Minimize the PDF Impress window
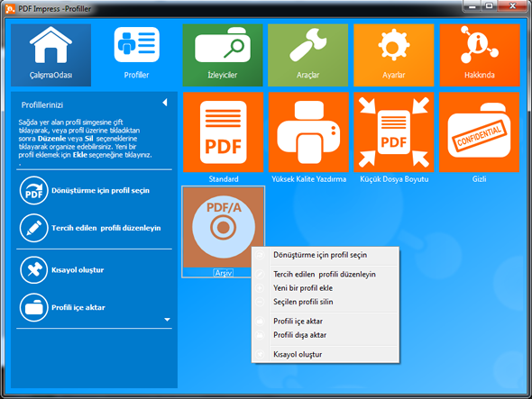 (472, 5)
